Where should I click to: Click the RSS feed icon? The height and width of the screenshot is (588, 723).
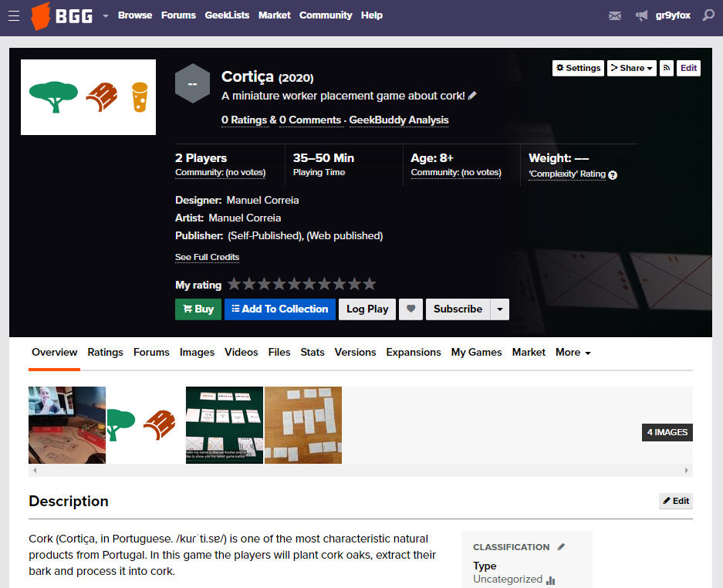tap(666, 68)
